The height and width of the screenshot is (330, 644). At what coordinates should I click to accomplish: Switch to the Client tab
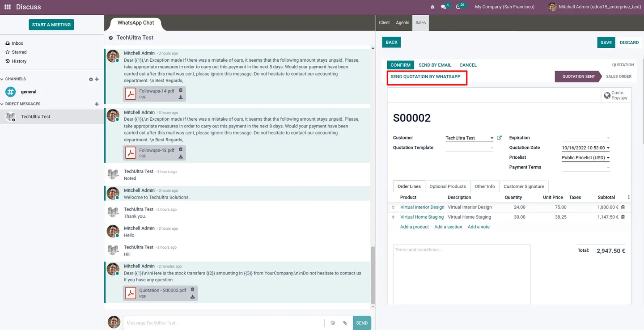pos(384,23)
